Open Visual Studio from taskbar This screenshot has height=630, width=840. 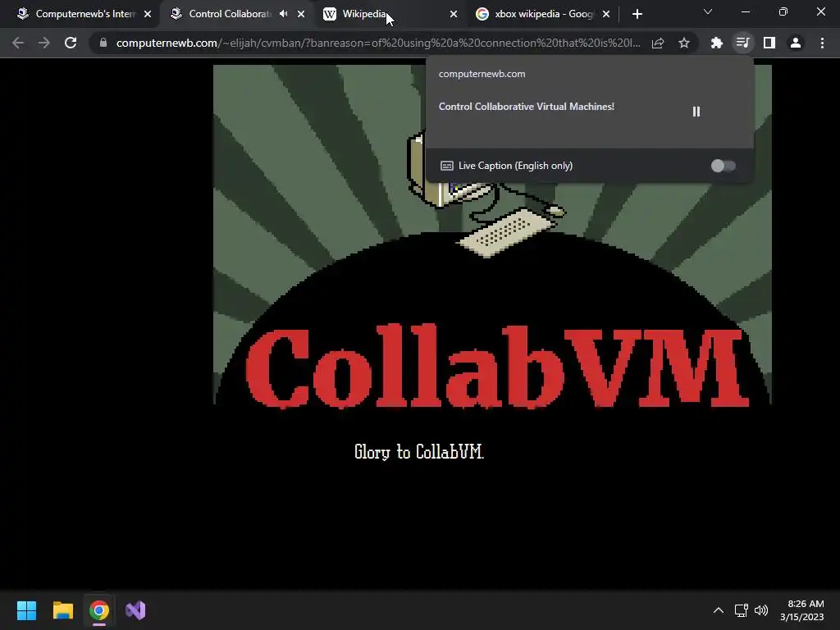[135, 610]
